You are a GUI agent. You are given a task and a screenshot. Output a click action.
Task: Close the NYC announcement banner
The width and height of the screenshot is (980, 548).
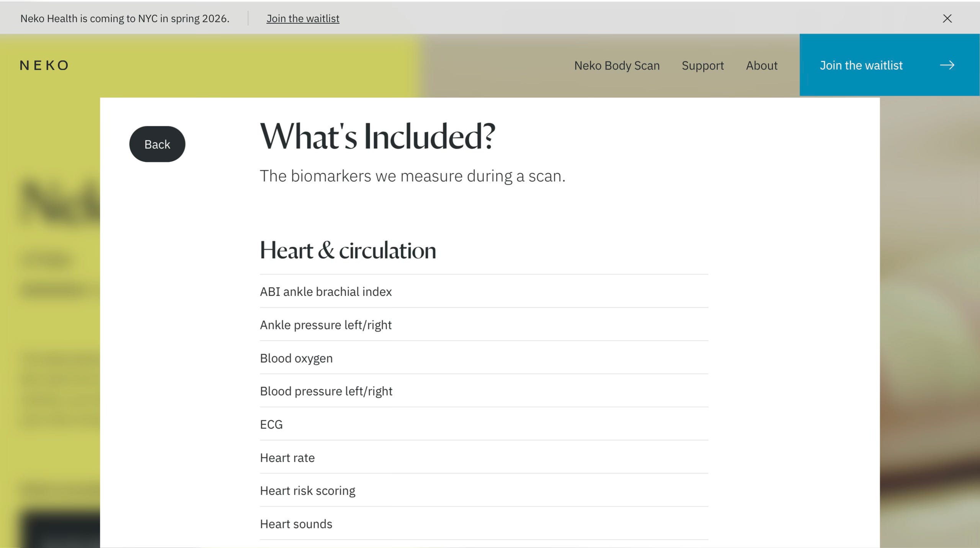point(947,18)
